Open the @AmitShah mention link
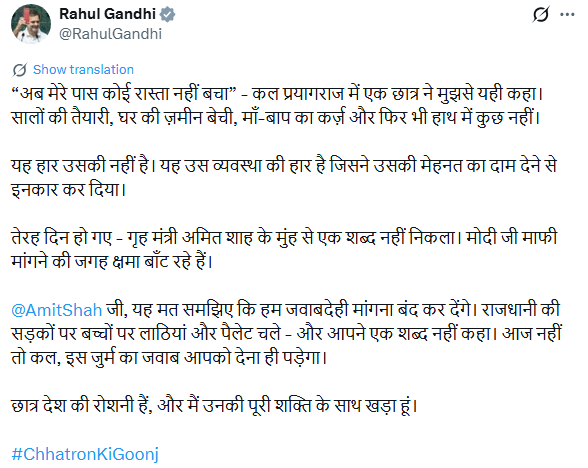Image resolution: width=588 pixels, height=468 pixels. tap(57, 310)
